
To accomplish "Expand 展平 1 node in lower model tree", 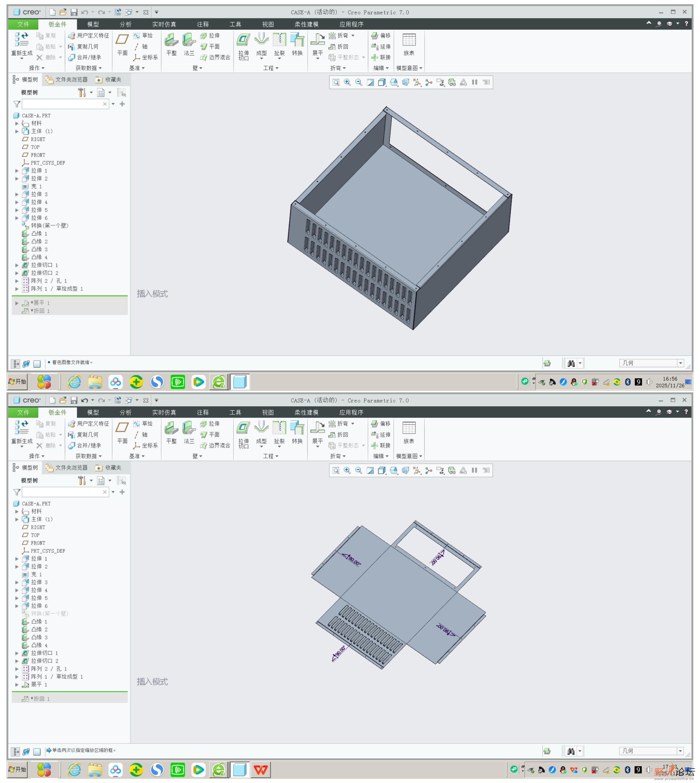I will [17, 684].
